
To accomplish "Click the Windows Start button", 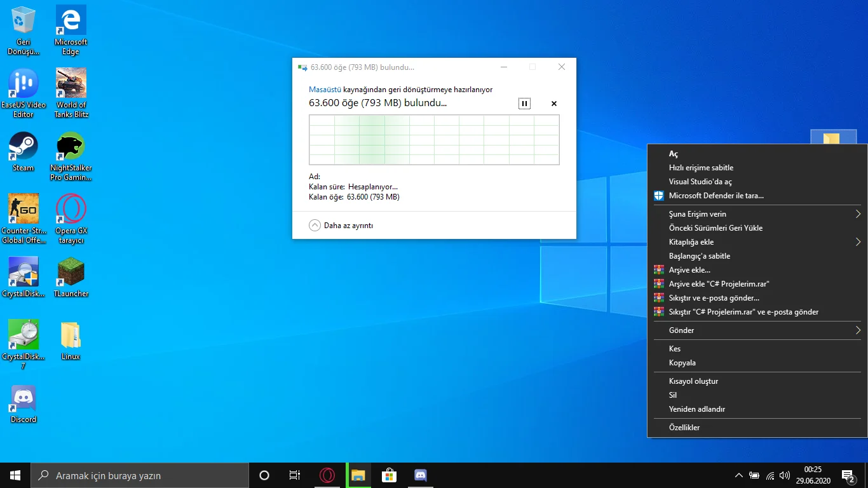I will point(15,475).
